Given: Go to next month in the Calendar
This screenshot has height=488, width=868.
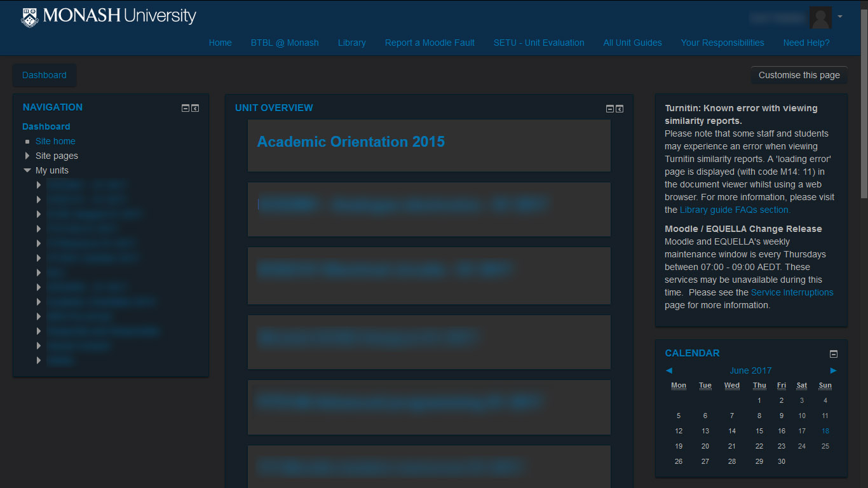Looking at the screenshot, I should coord(833,370).
